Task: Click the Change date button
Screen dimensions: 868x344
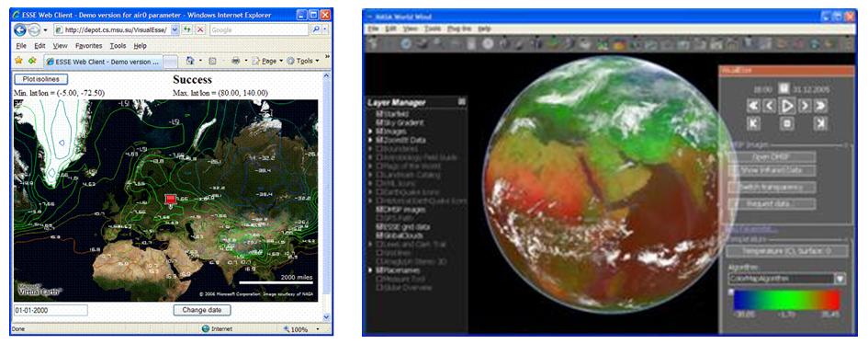Action: tap(202, 310)
